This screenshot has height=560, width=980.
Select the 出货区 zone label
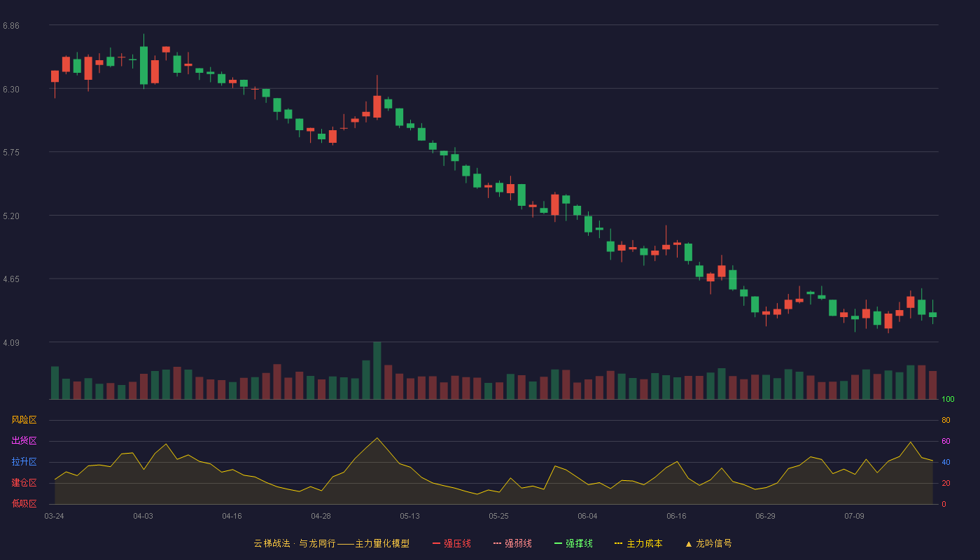[x=24, y=441]
